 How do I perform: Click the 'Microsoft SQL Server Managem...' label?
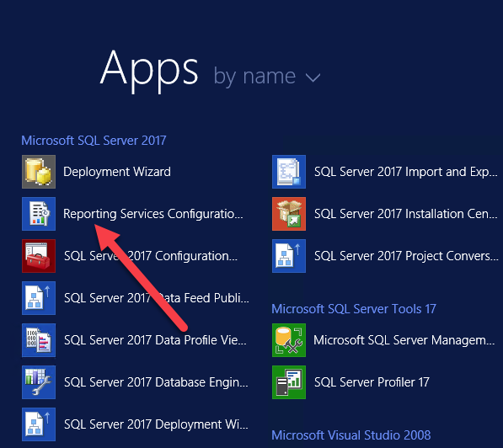pos(404,340)
